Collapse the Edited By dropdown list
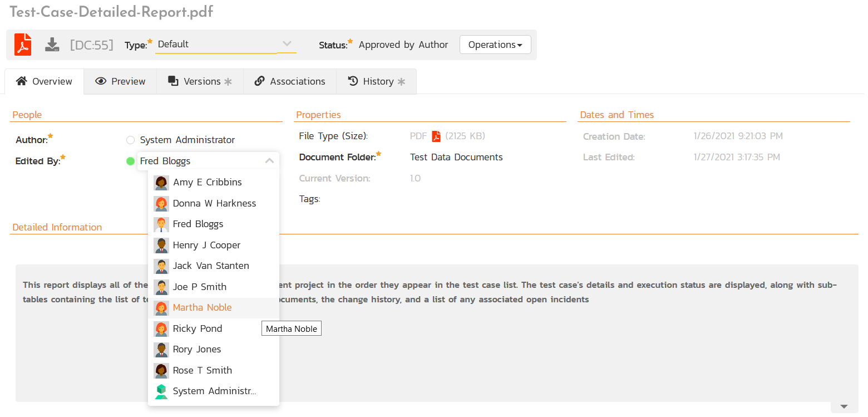The width and height of the screenshot is (868, 417). click(x=269, y=161)
